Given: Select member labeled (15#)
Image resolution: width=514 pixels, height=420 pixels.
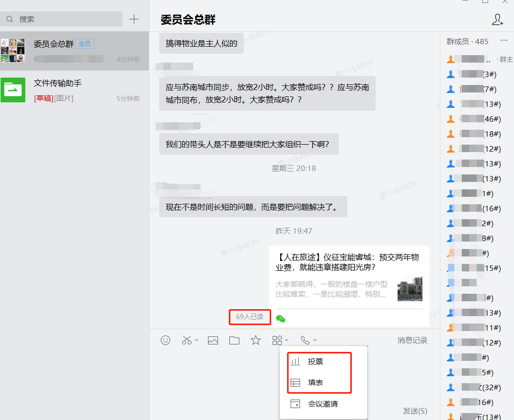Looking at the screenshot, I should coord(474,268).
